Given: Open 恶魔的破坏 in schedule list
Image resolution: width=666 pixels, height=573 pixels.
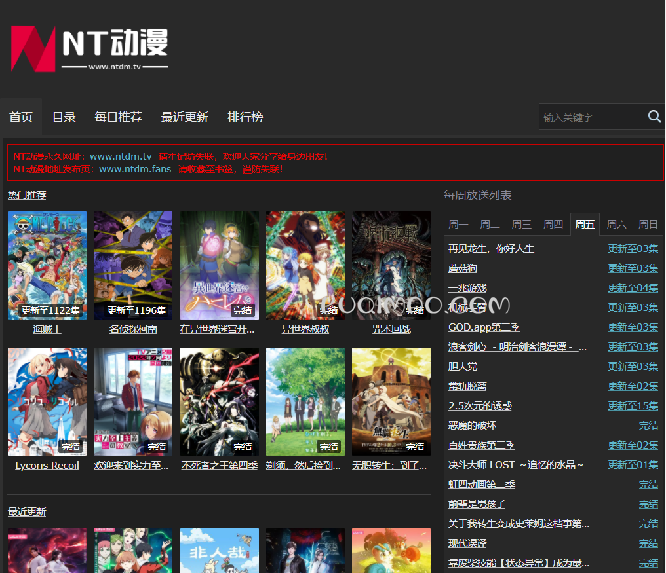Looking at the screenshot, I should (x=472, y=426).
